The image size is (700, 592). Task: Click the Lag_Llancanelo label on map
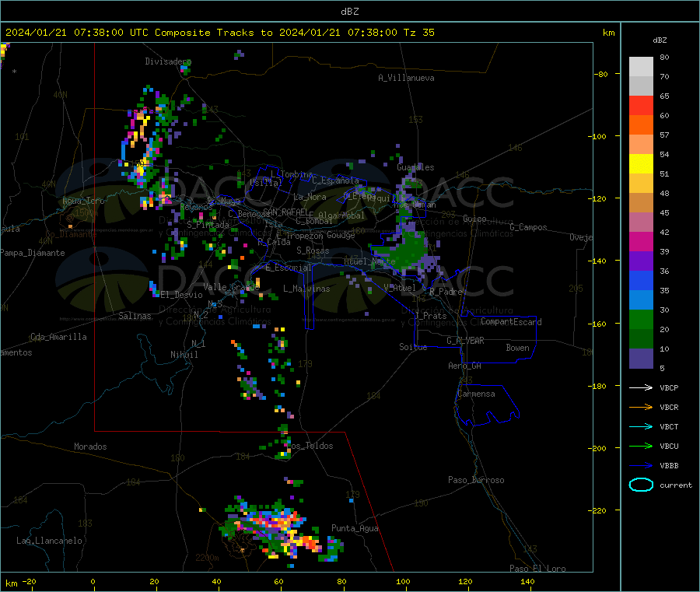tap(50, 540)
